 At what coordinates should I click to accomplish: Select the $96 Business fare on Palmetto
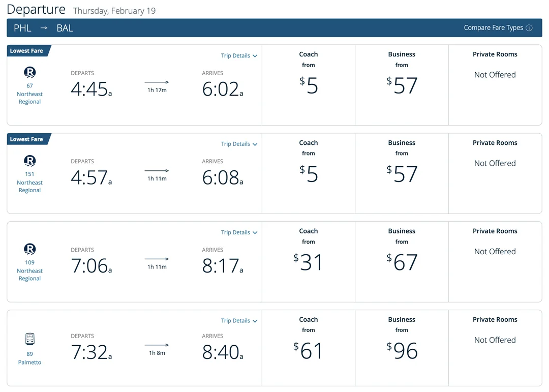[402, 350]
